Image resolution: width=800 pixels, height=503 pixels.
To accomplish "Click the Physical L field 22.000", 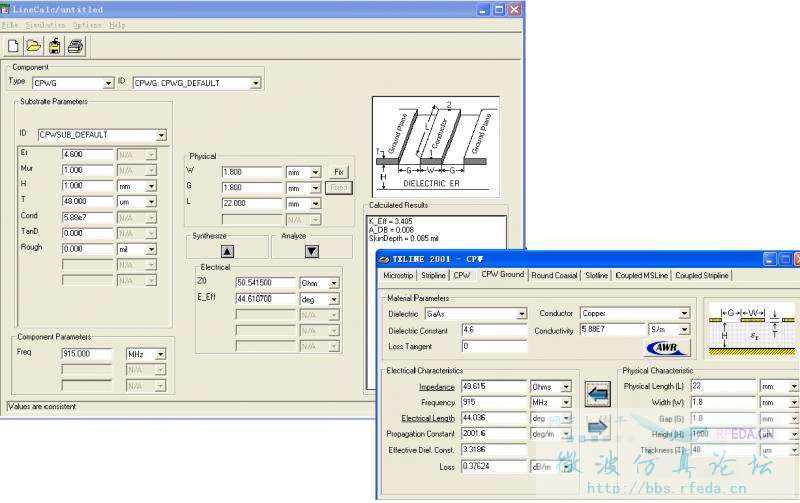I will [x=252, y=204].
